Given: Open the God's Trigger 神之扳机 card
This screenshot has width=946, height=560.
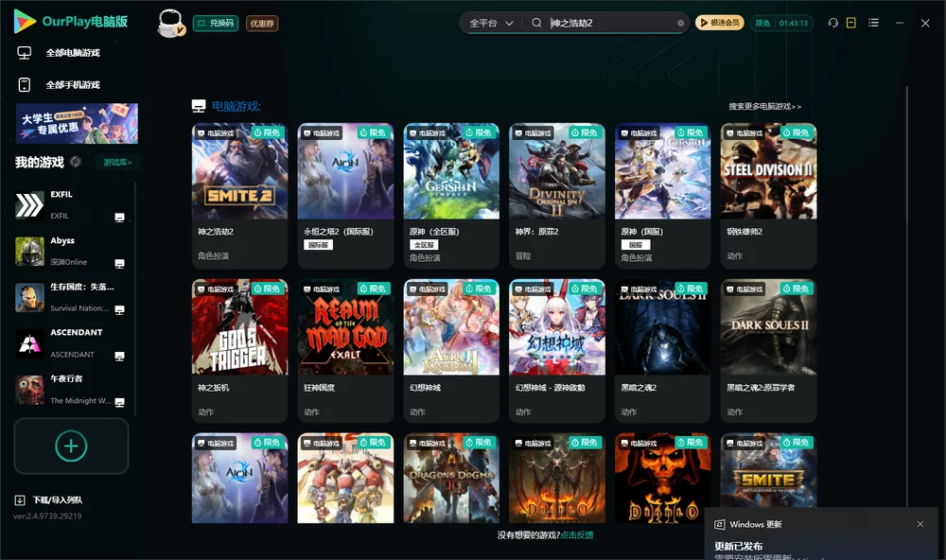Looking at the screenshot, I should (239, 351).
